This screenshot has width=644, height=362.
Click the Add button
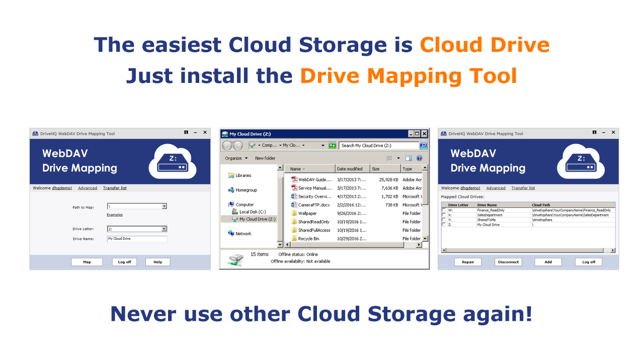548,262
